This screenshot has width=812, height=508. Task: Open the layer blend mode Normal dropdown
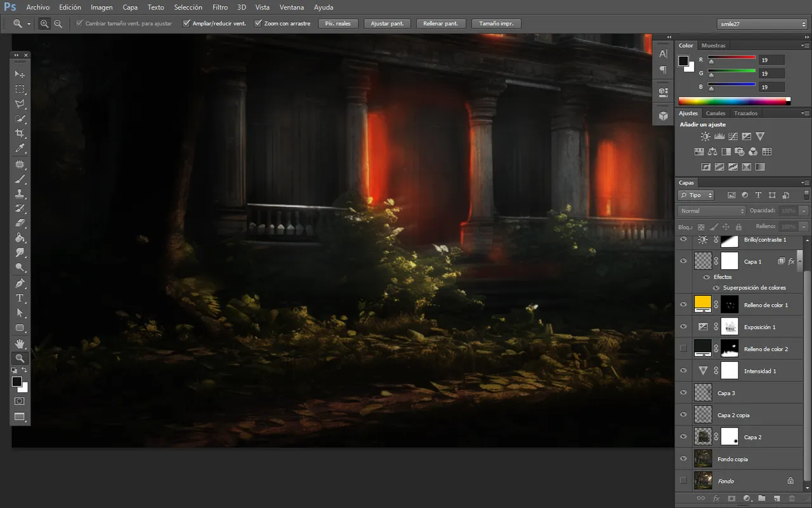[x=712, y=210]
